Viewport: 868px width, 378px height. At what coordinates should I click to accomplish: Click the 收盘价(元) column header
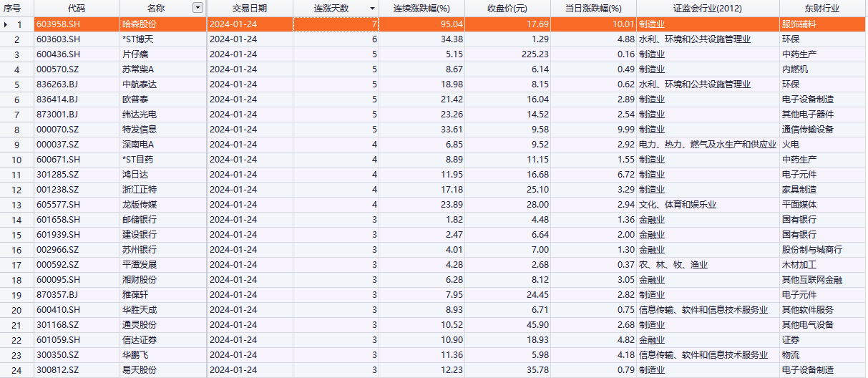pyautogui.click(x=507, y=9)
